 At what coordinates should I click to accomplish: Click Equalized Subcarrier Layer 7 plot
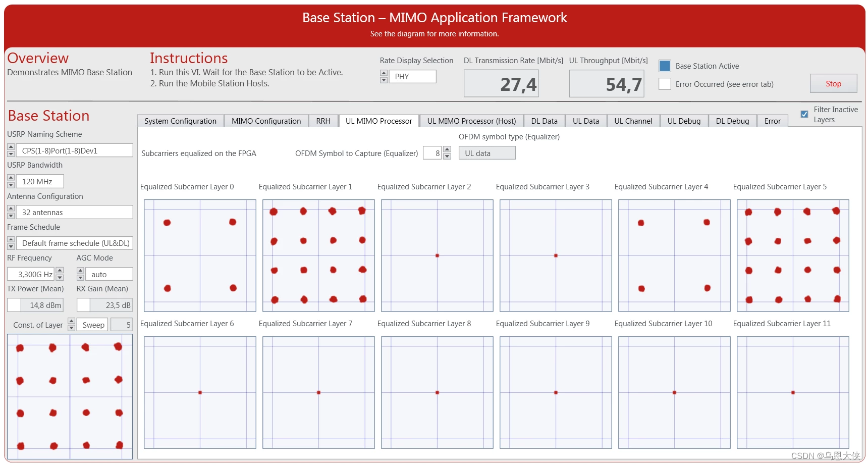coord(318,392)
